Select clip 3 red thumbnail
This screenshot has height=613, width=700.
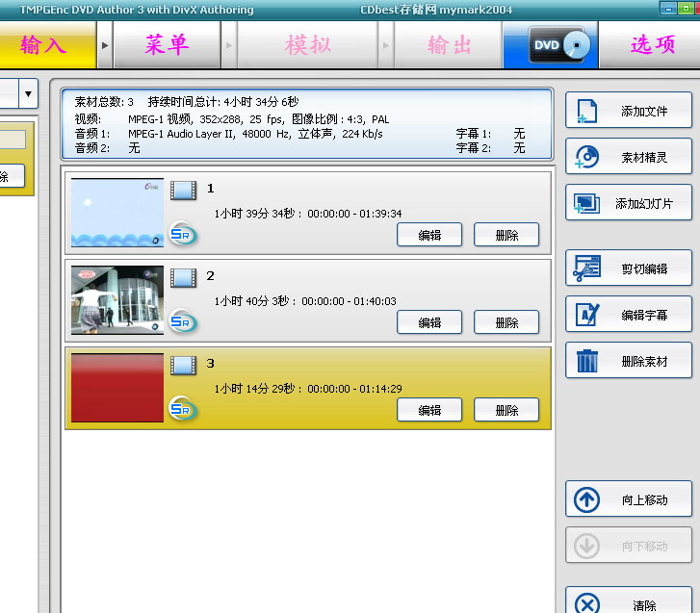pyautogui.click(x=117, y=388)
